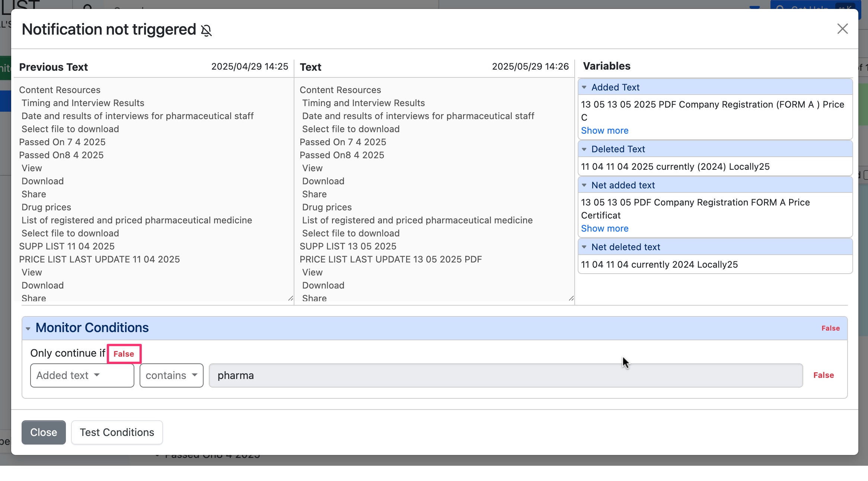868x481 pixels.
Task: Click the pharma condition value field
Action: pos(372,375)
